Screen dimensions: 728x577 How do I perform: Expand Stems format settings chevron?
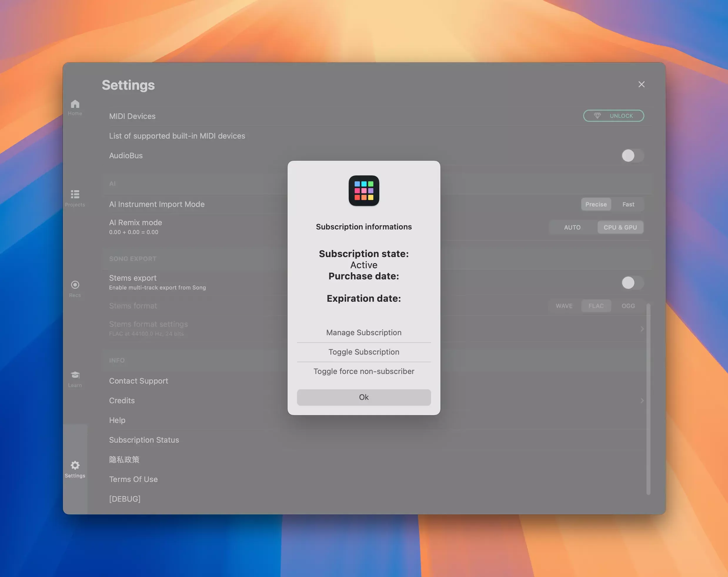click(x=642, y=329)
